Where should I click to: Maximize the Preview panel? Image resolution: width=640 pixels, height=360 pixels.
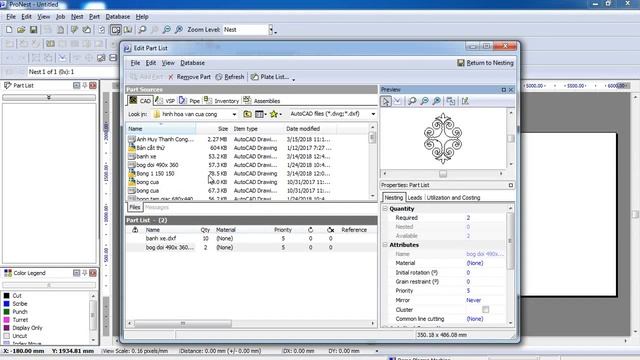(504, 90)
